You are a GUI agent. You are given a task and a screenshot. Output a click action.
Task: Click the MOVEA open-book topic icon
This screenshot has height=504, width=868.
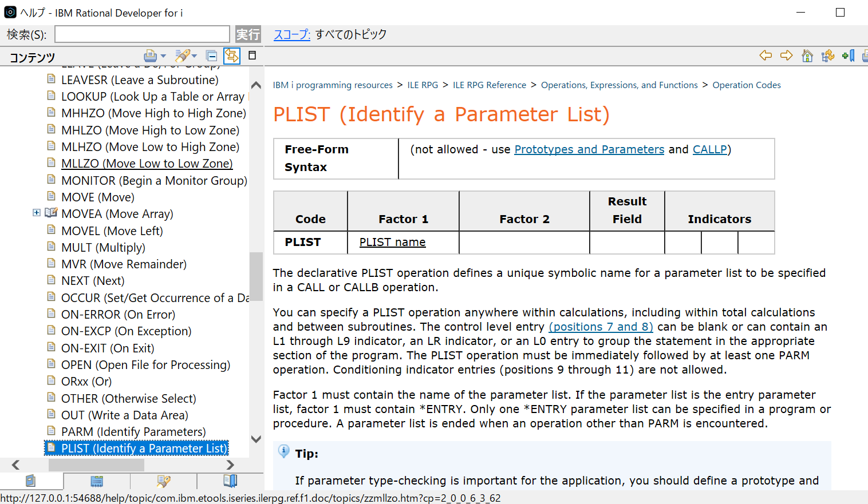point(51,213)
